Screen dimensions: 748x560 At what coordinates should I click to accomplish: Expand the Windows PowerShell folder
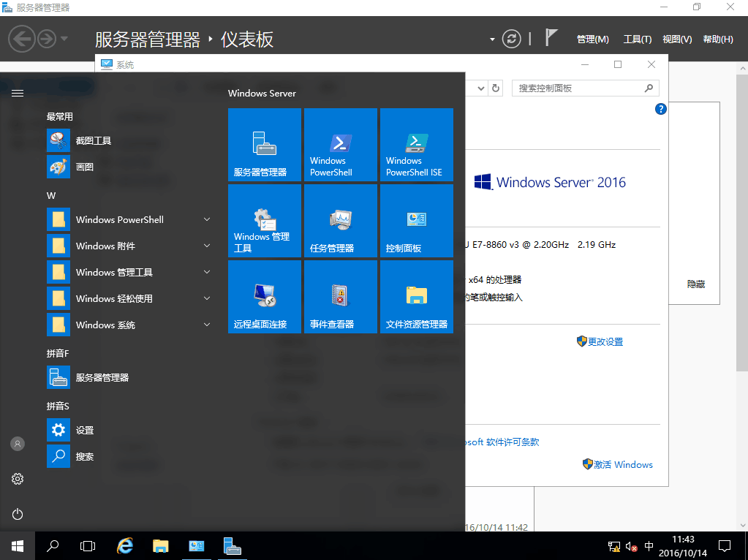tap(129, 220)
